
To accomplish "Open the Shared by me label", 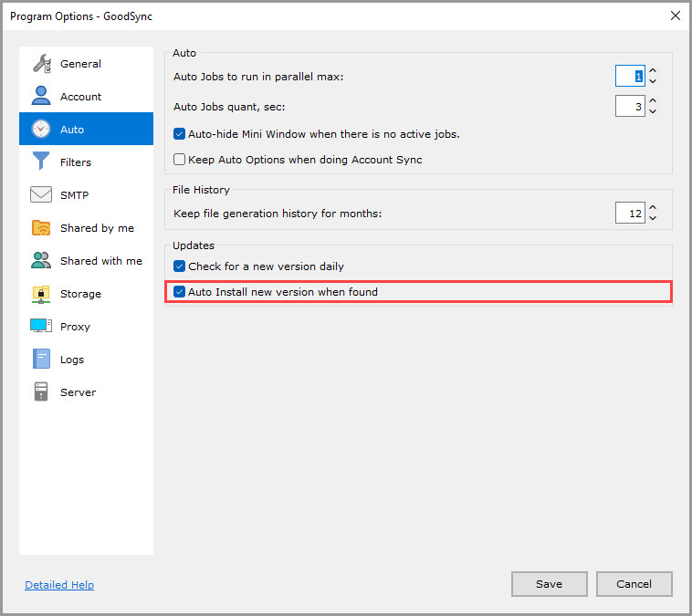I will coord(97,228).
